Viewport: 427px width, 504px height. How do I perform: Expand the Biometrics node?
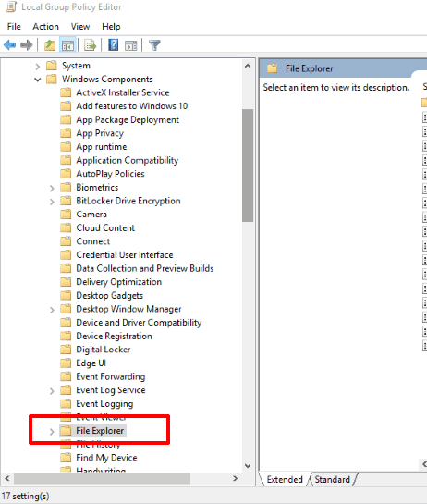(x=52, y=188)
